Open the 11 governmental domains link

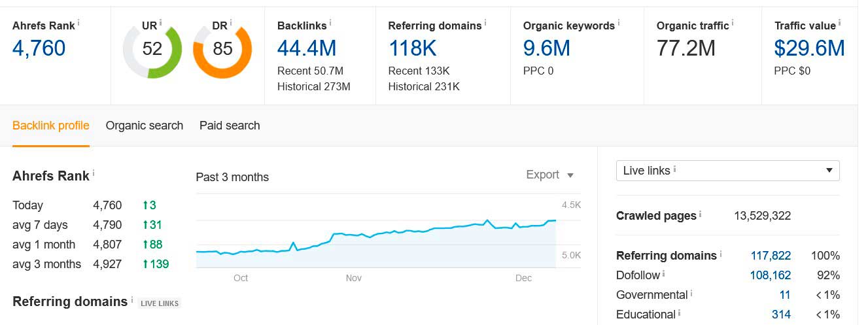point(785,295)
